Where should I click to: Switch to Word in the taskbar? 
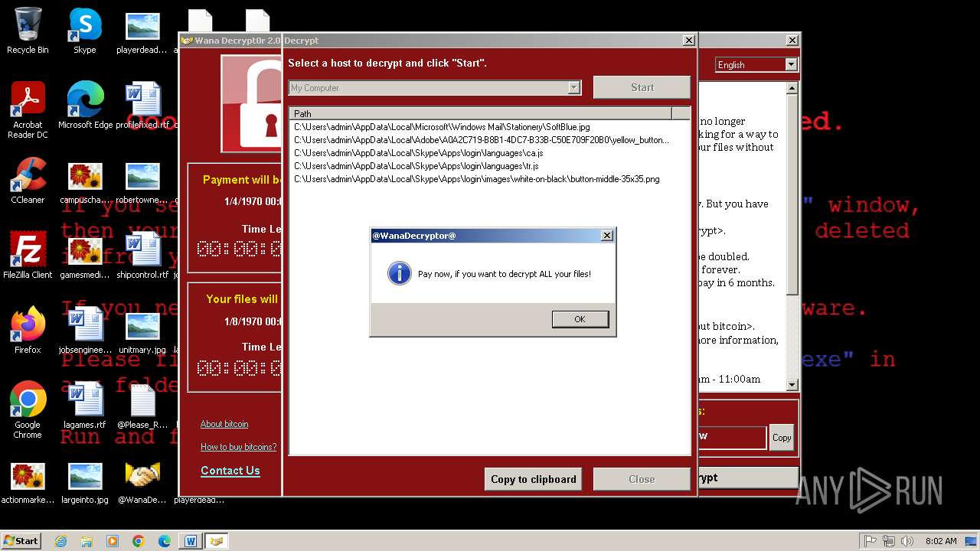pos(191,541)
